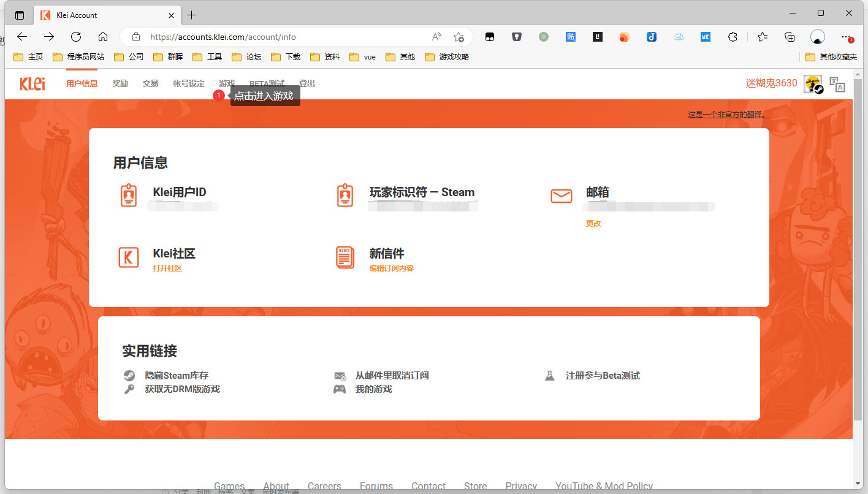Click the gamepad icon beside 我的游戏
Screen dimensions: 868x494
(340, 389)
